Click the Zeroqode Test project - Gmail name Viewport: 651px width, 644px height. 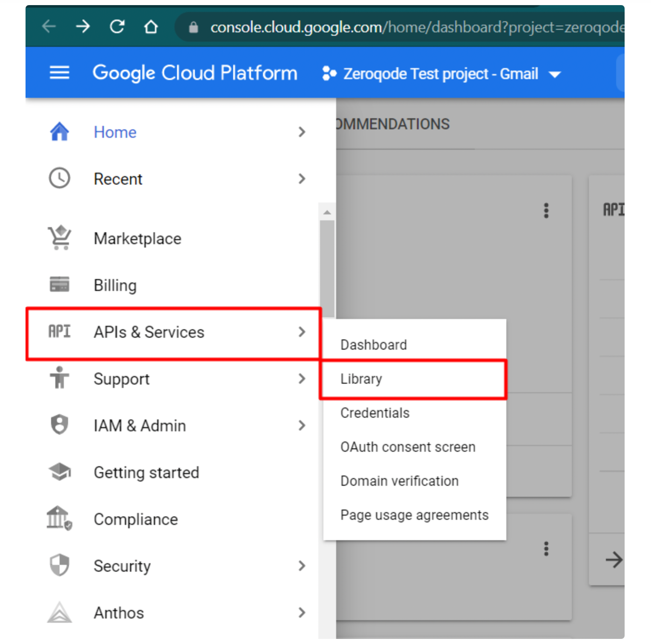pyautogui.click(x=441, y=74)
